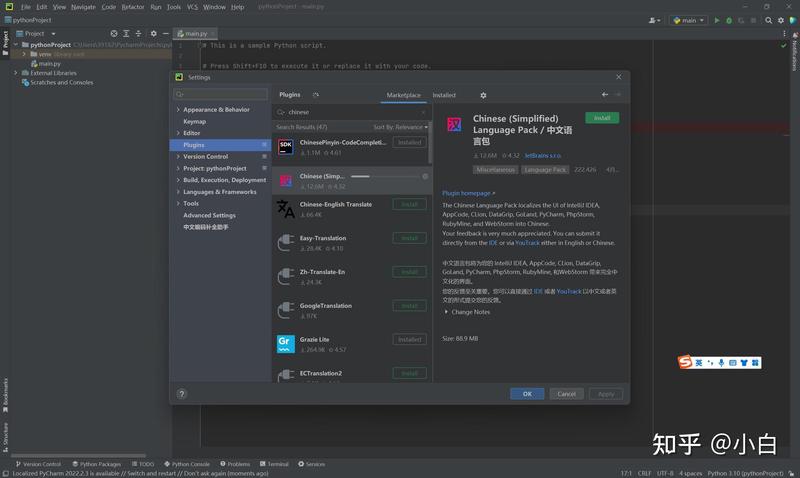
Task: Switch to the Installed plugins tab
Action: click(x=444, y=95)
